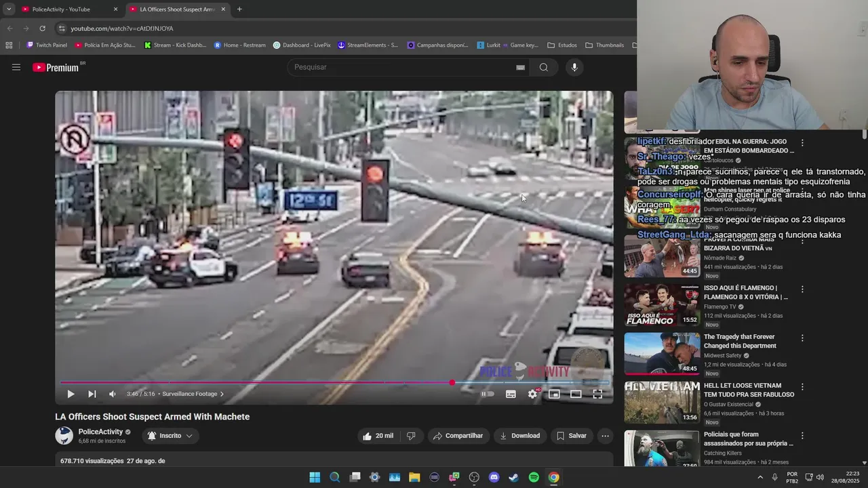The image size is (868, 488).
Task: Save the video with the Salvar button
Action: pos(572,436)
